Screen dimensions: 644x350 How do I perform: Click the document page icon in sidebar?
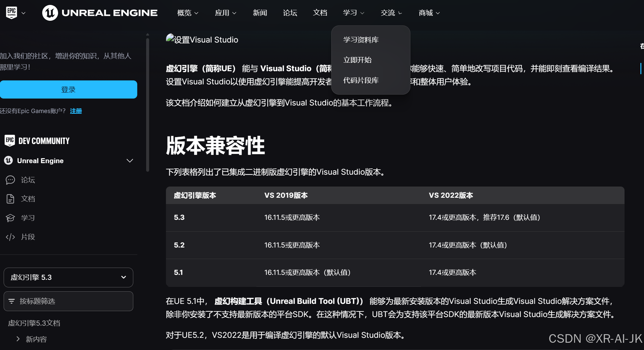click(x=10, y=199)
